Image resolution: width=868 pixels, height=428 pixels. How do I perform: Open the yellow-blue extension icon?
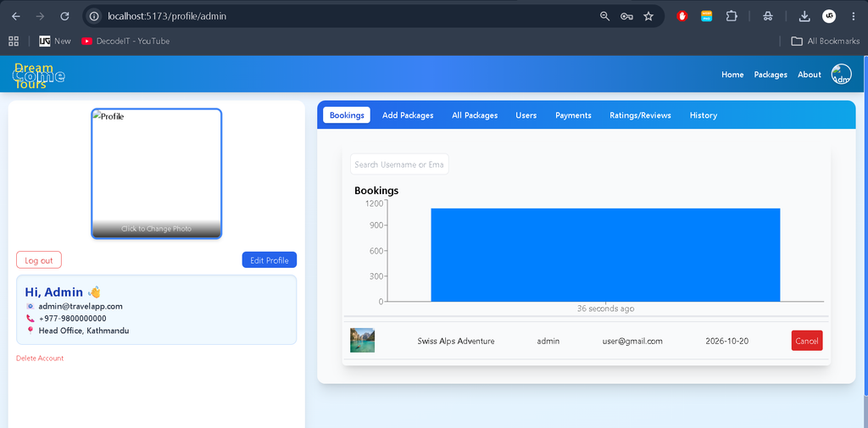(x=706, y=17)
